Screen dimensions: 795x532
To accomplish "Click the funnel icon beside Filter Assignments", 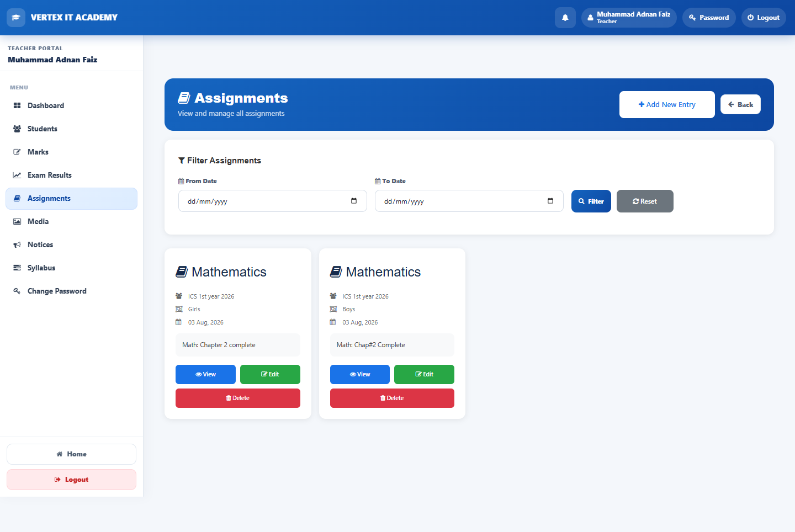I will tap(182, 161).
